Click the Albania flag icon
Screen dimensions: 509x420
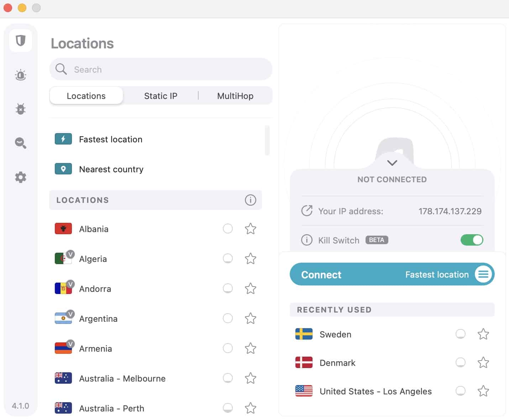[x=63, y=229]
